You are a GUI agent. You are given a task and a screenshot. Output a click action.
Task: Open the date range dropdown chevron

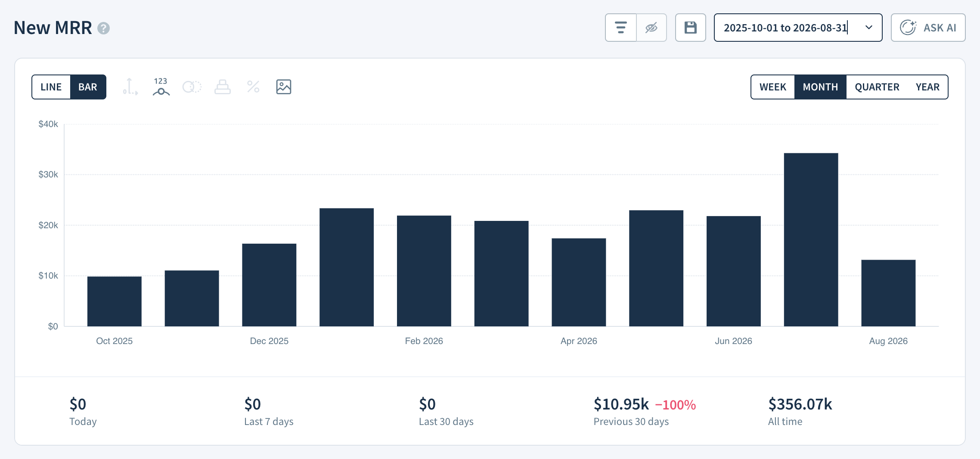[869, 28]
